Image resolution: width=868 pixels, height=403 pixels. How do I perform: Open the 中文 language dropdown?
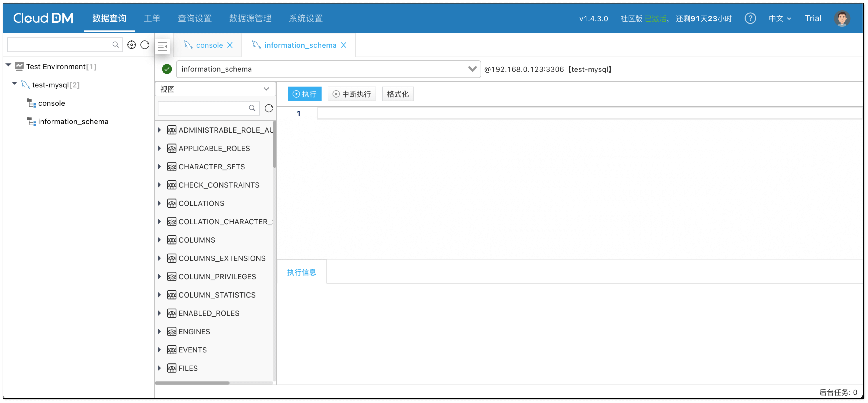pos(779,18)
